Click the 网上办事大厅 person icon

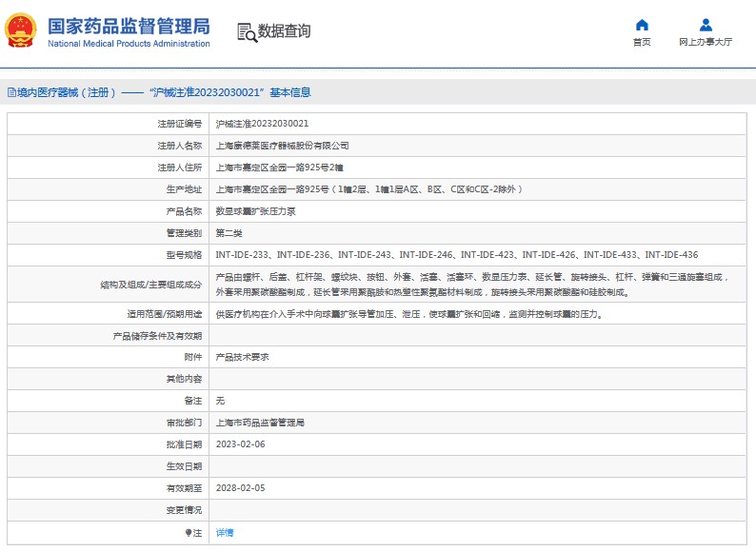706,25
